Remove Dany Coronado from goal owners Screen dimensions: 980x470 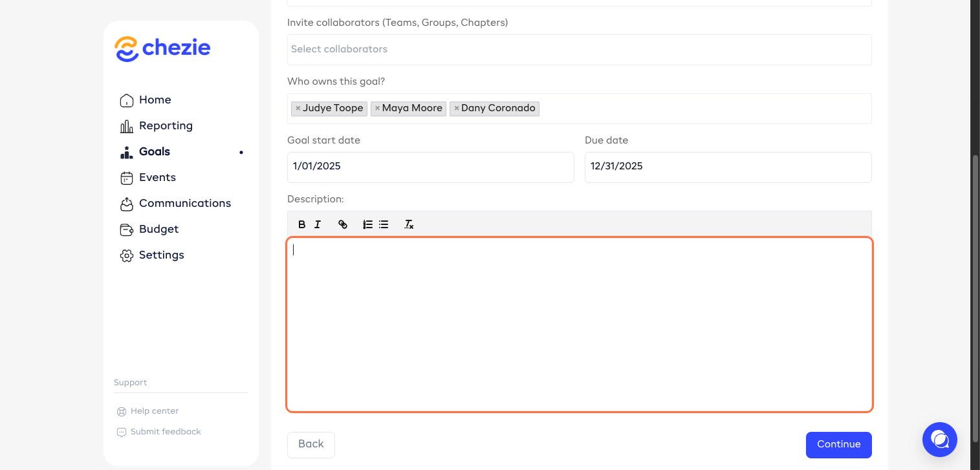456,109
